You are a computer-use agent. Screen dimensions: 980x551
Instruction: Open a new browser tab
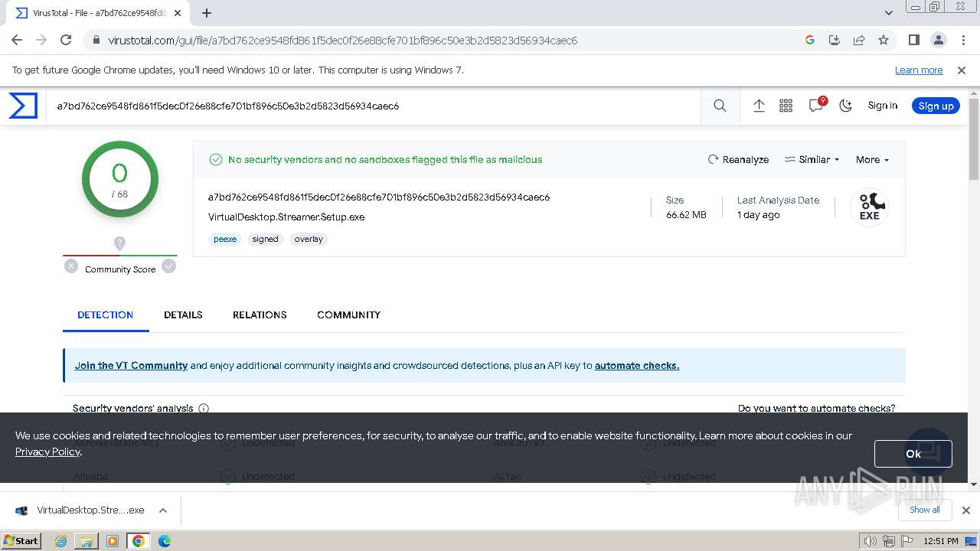pos(206,13)
